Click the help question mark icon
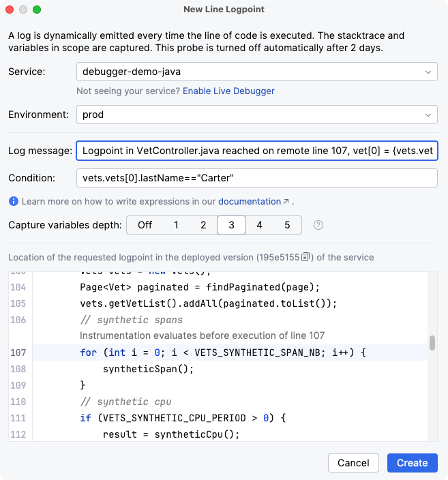 tap(318, 225)
